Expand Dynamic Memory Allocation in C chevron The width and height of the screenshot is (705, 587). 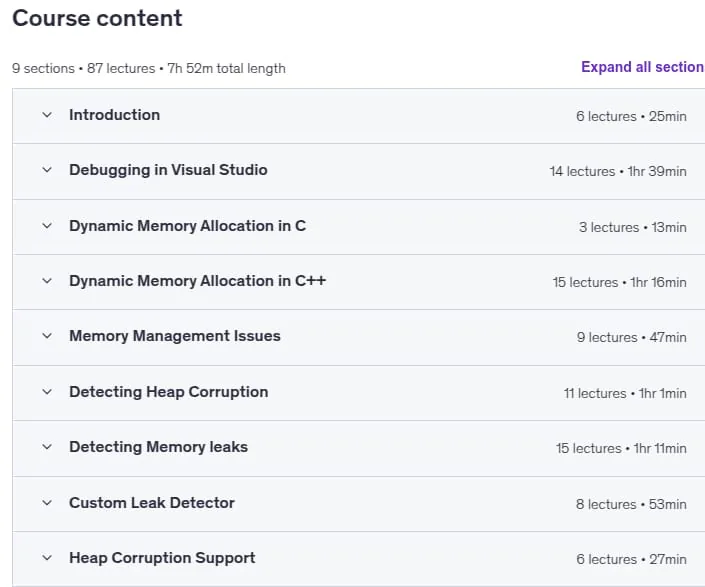click(47, 226)
